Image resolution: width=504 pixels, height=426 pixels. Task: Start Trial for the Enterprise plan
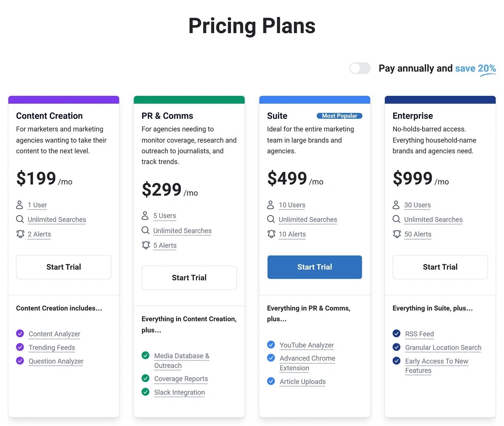[440, 267]
